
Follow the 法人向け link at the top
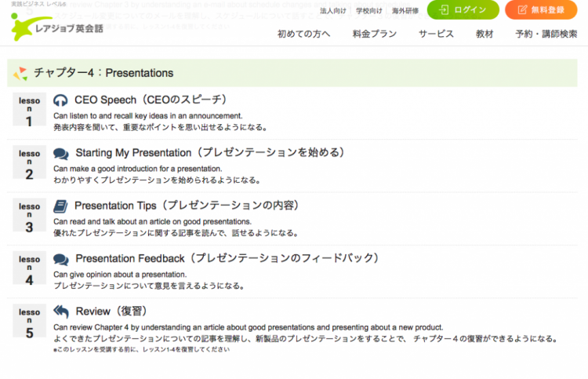click(x=333, y=11)
